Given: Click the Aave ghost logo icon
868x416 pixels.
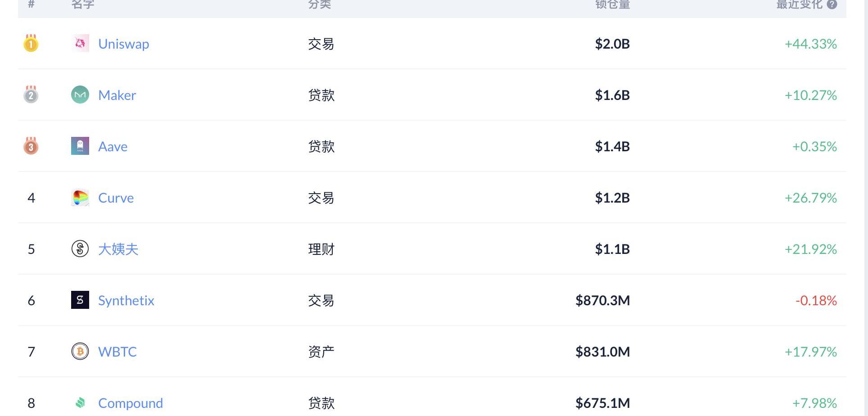Looking at the screenshot, I should [80, 146].
